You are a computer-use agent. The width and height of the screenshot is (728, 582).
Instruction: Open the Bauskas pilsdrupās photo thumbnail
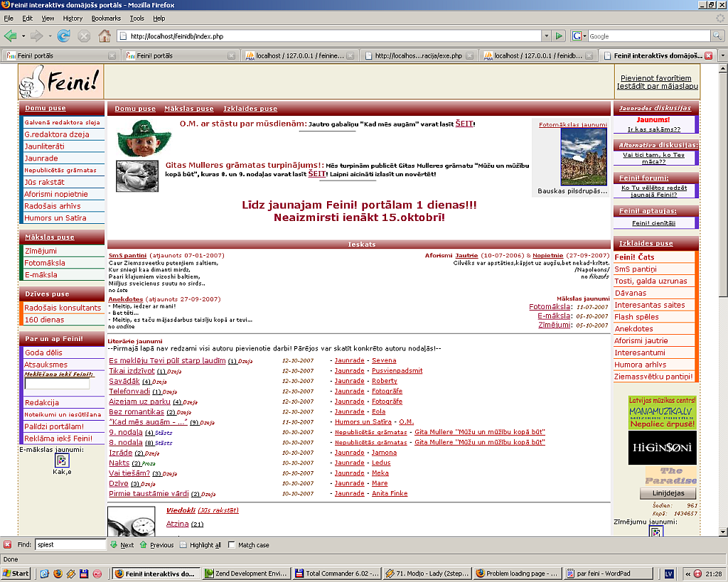(584, 157)
